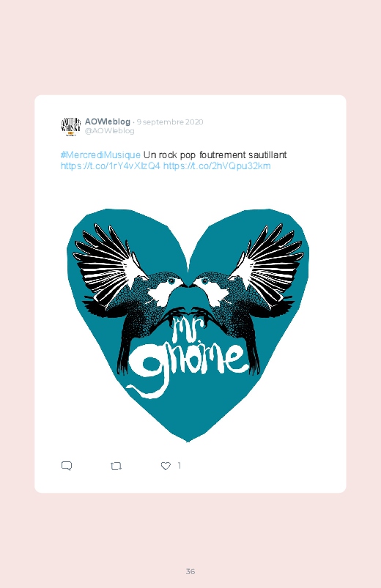Click the 9 septembre 2020 date
This screenshot has width=381, height=588.
170,122
